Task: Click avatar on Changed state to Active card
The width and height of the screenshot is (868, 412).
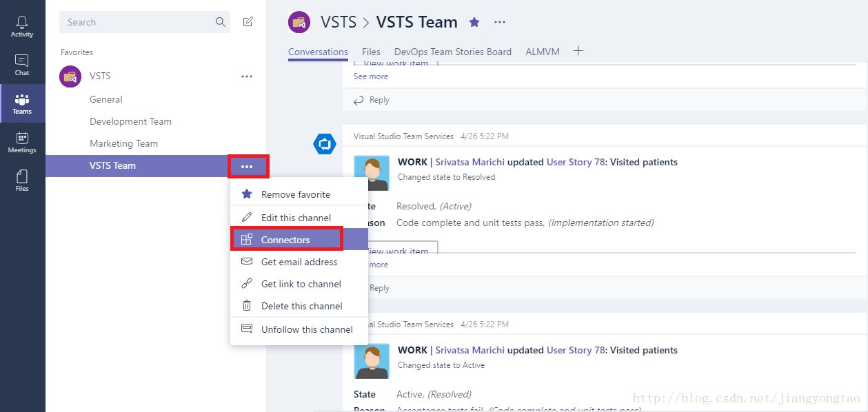Action: [372, 361]
